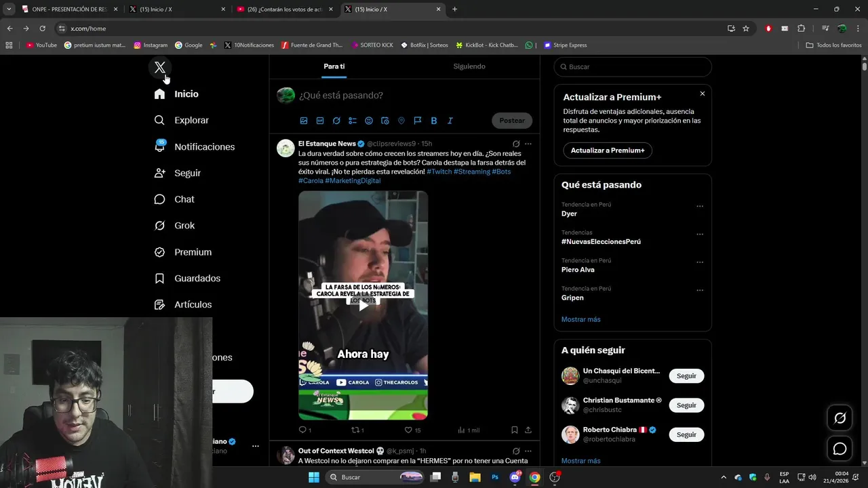This screenshot has height=488, width=868.
Task: Open the floating Grok button
Action: click(x=840, y=418)
